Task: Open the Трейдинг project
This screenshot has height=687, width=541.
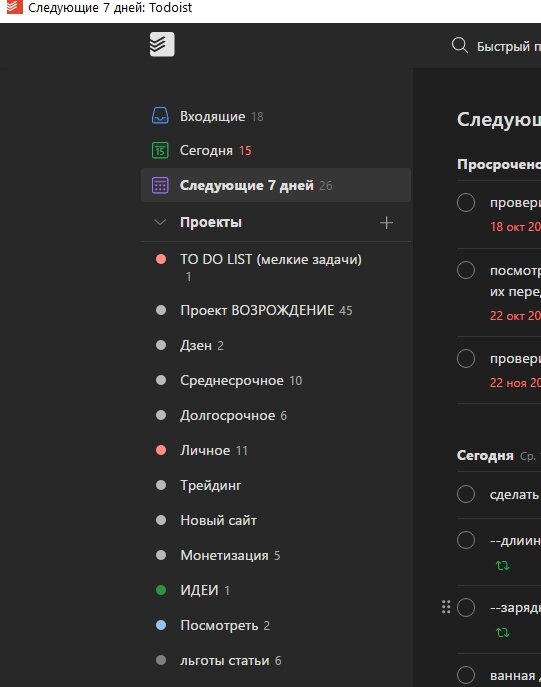Action: (276, 485)
